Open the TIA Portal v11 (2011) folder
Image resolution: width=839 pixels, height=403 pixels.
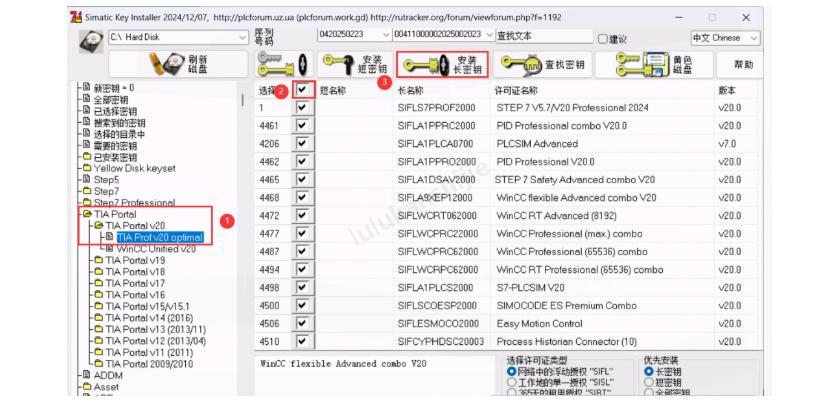[x=149, y=352]
